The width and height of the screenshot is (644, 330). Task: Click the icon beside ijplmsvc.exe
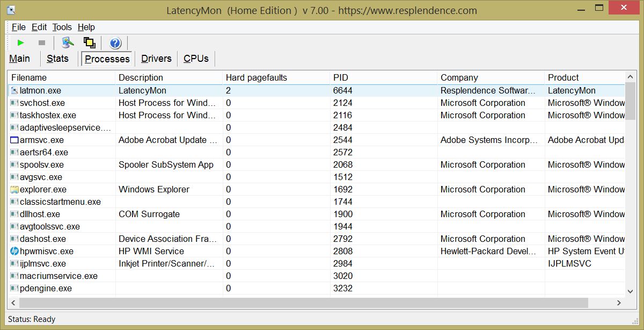click(x=14, y=264)
